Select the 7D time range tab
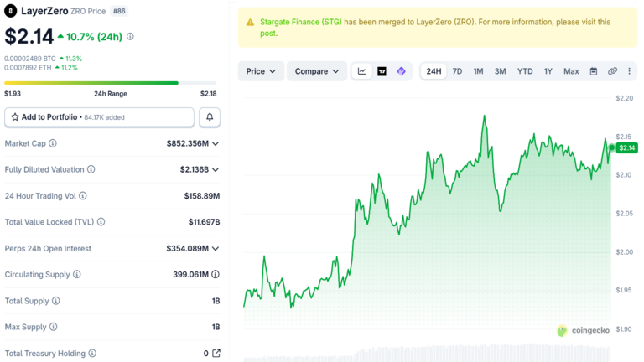Image resolution: width=644 pixels, height=362 pixels. tap(457, 71)
